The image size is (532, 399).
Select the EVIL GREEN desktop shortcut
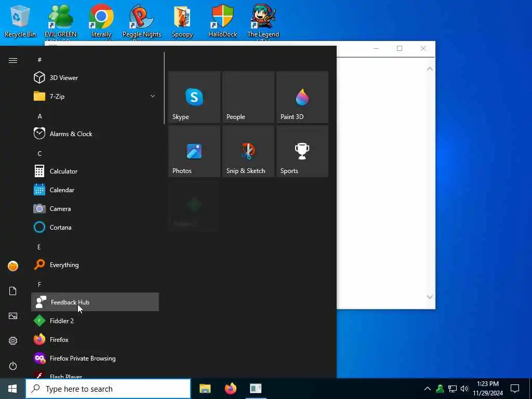[x=60, y=21]
